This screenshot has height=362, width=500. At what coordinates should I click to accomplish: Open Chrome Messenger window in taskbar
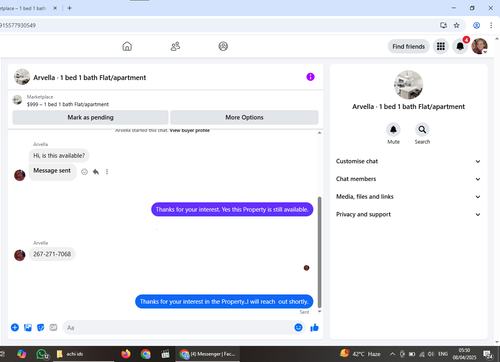point(207,354)
